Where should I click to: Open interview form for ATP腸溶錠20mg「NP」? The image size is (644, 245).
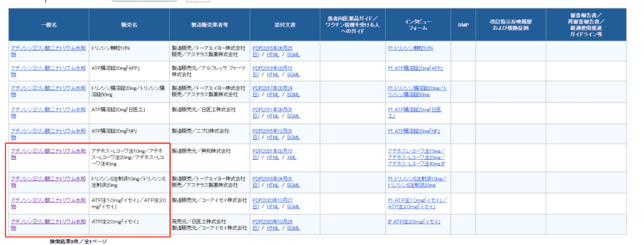tap(414, 131)
